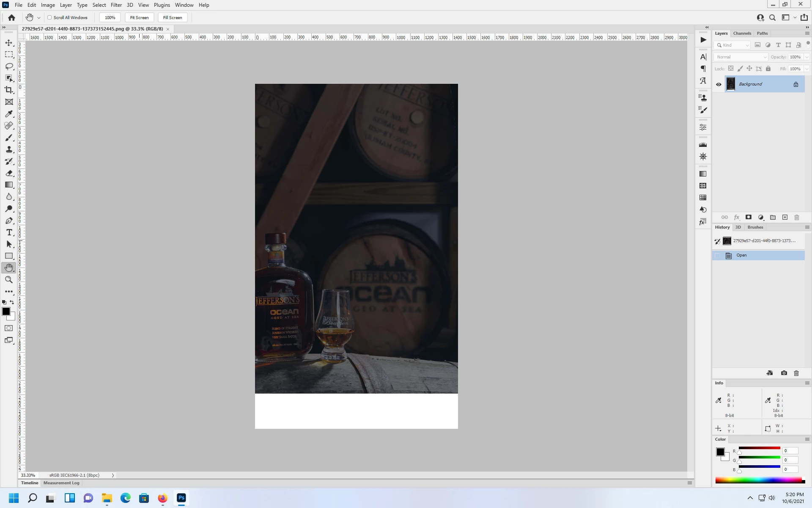812x508 pixels.
Task: Pick the Eyedropper tool
Action: point(9,113)
